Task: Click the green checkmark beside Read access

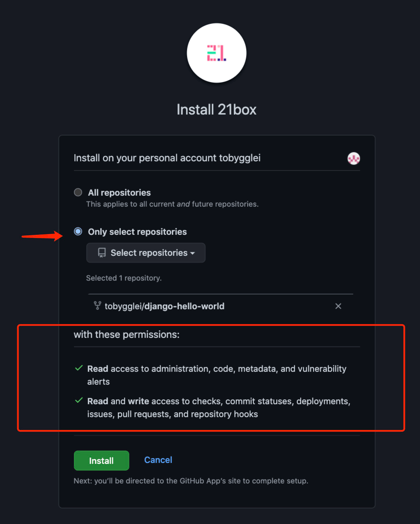Action: [79, 368]
